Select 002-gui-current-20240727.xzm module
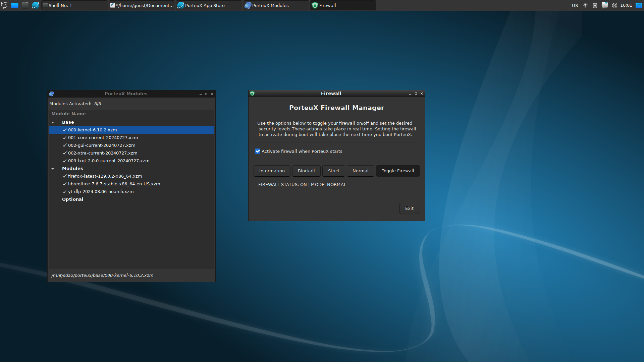The image size is (644, 362). point(131,145)
